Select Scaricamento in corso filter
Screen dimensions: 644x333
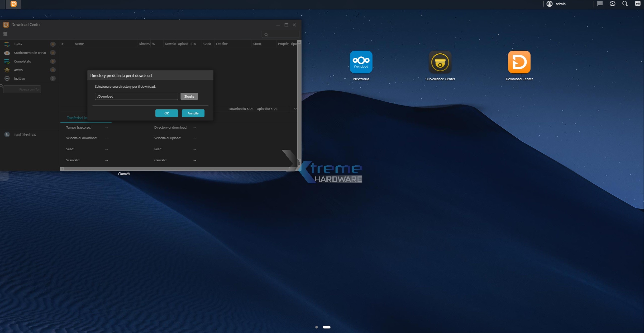pyautogui.click(x=30, y=53)
